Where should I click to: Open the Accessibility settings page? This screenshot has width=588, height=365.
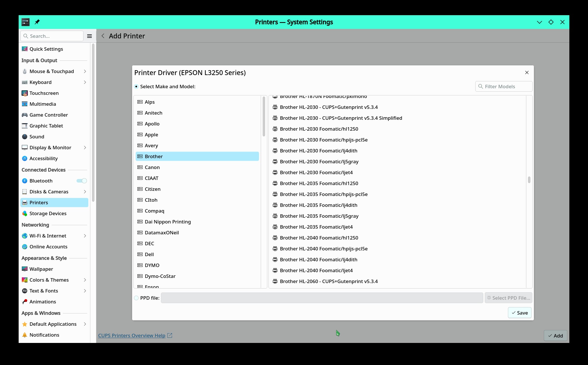[x=44, y=158]
